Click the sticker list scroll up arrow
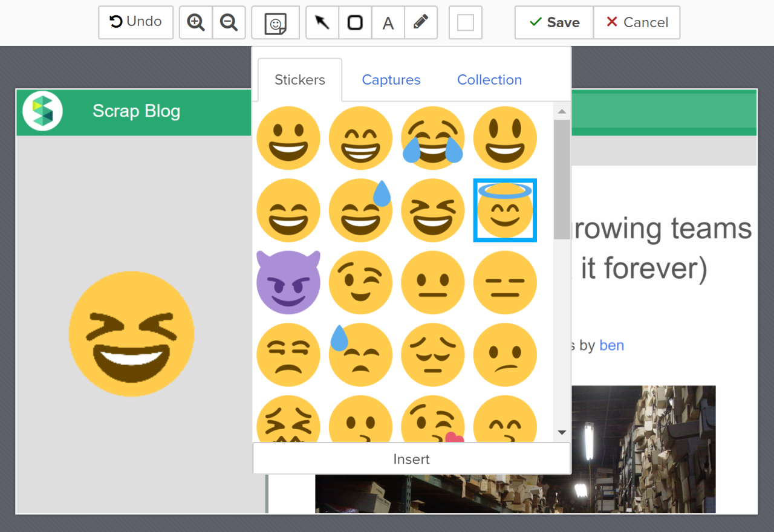The width and height of the screenshot is (774, 532). point(562,112)
